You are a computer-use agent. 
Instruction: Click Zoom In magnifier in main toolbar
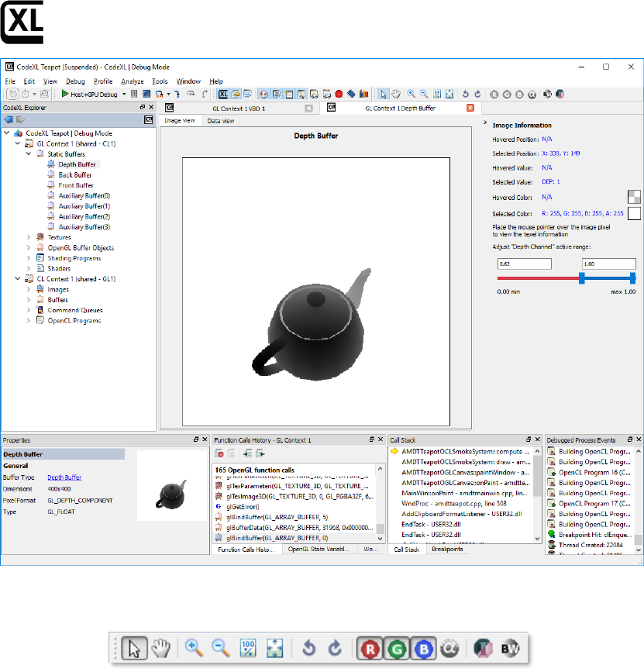[x=412, y=94]
